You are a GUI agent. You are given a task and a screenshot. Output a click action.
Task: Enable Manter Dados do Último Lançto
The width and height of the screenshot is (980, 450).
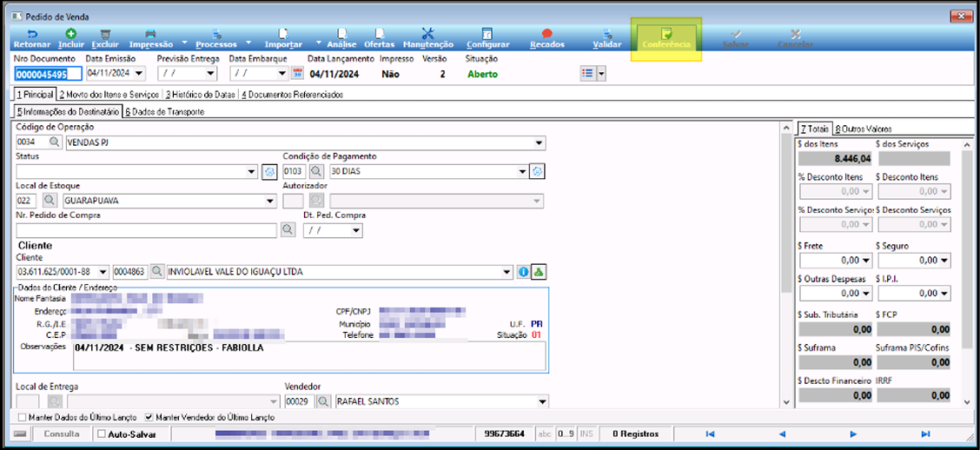tap(23, 417)
